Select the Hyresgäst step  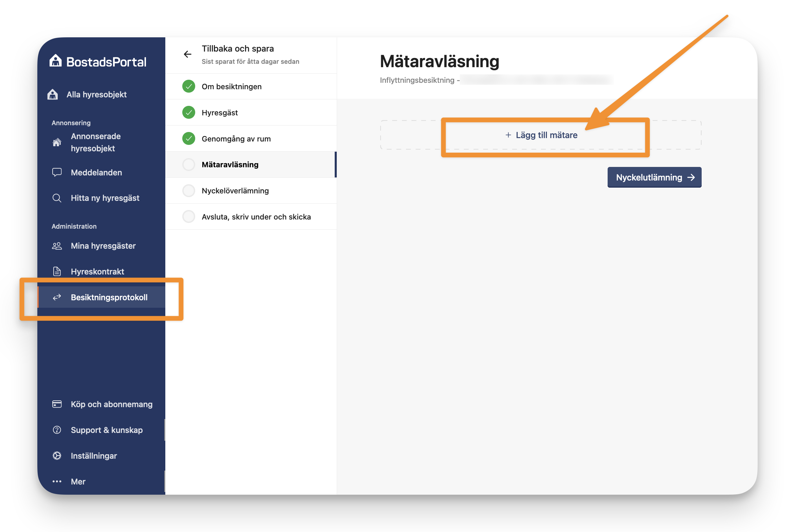pos(220,113)
